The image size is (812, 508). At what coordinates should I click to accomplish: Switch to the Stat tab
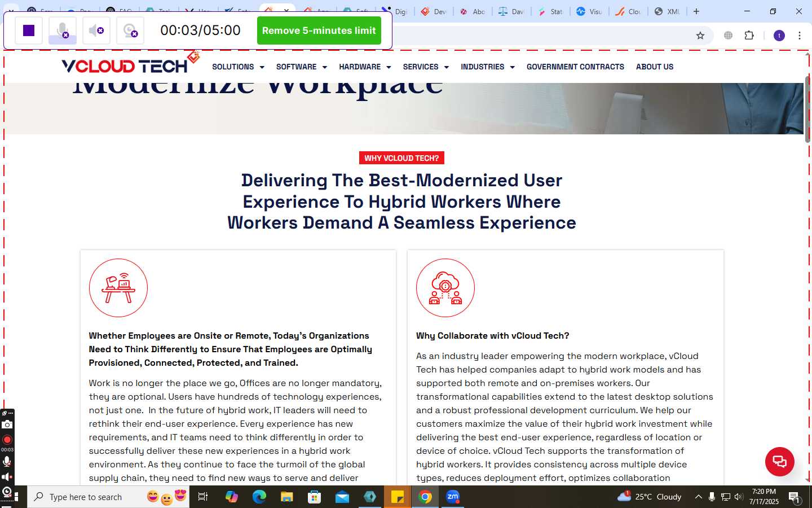pos(550,11)
